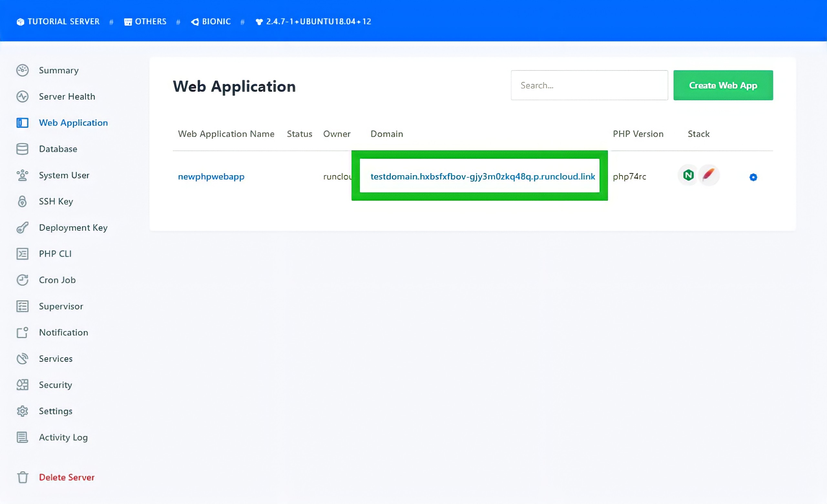Image resolution: width=827 pixels, height=504 pixels.
Task: Click the PHP Version column header
Action: coord(638,134)
